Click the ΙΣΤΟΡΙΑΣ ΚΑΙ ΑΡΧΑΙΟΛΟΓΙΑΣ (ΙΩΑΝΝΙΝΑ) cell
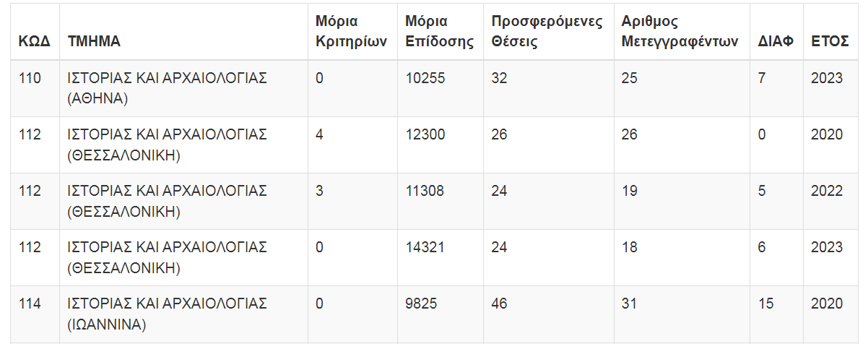868x344 pixels. point(167,314)
